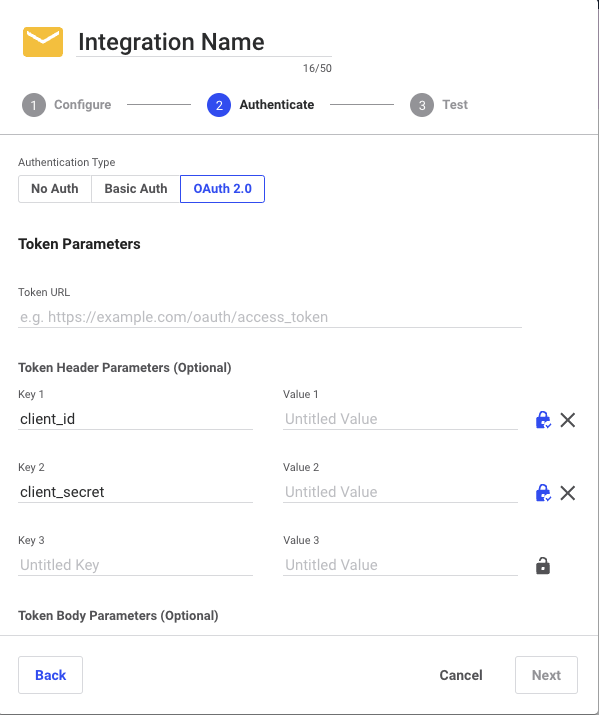The width and height of the screenshot is (599, 715).
Task: Select No Auth authentication type
Action: click(55, 189)
